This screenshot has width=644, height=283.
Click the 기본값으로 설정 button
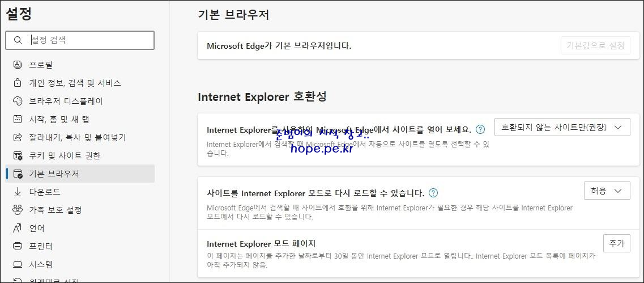[595, 45]
